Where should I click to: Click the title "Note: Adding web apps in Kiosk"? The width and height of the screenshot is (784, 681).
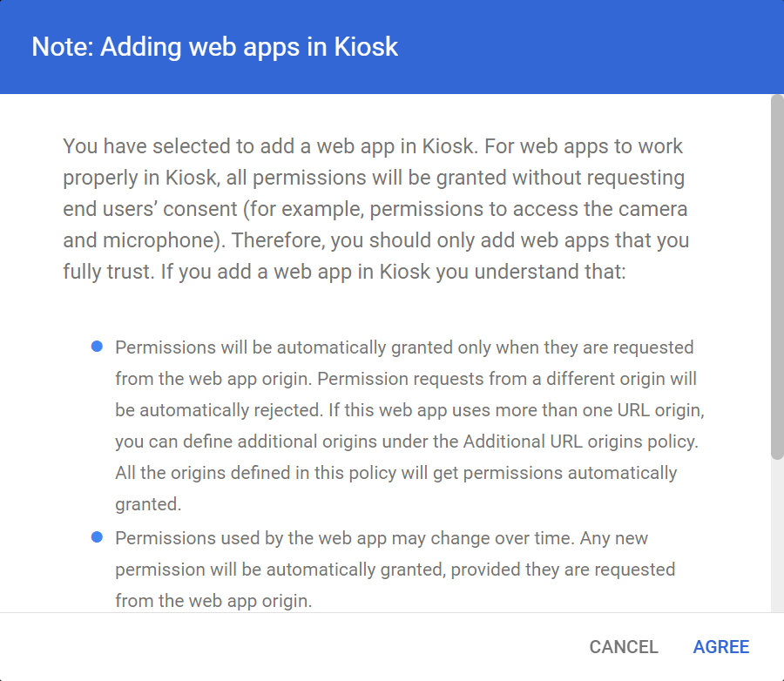click(x=214, y=46)
